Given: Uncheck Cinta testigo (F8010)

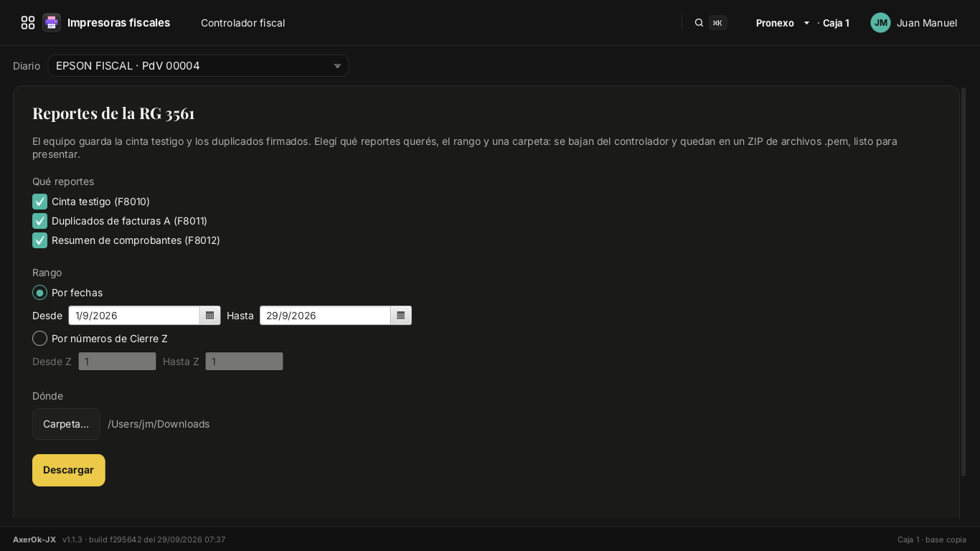Looking at the screenshot, I should tap(40, 202).
